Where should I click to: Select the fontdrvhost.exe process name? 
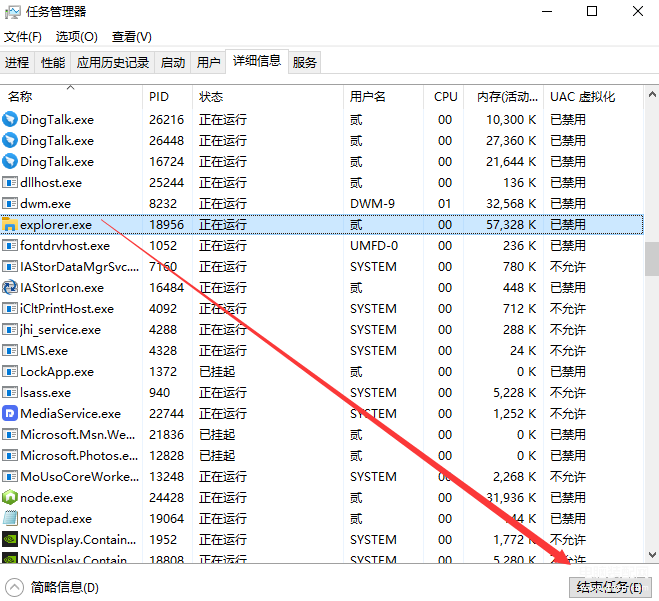[x=65, y=246]
